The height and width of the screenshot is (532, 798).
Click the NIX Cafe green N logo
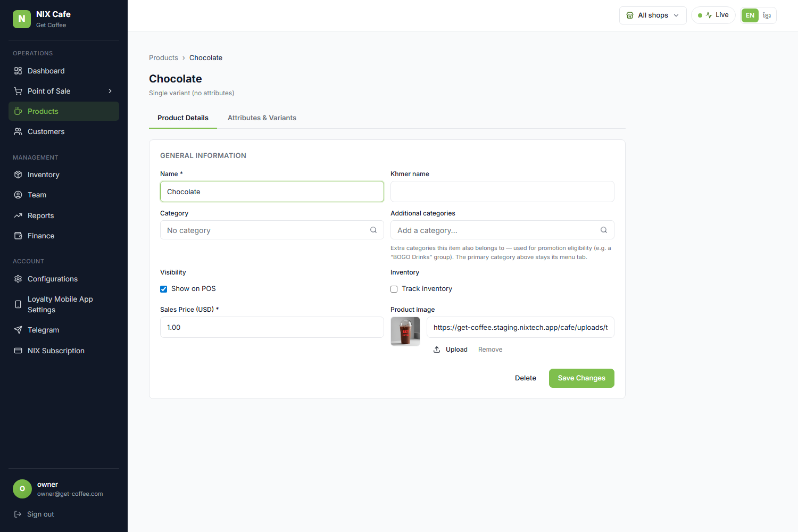[x=22, y=19]
